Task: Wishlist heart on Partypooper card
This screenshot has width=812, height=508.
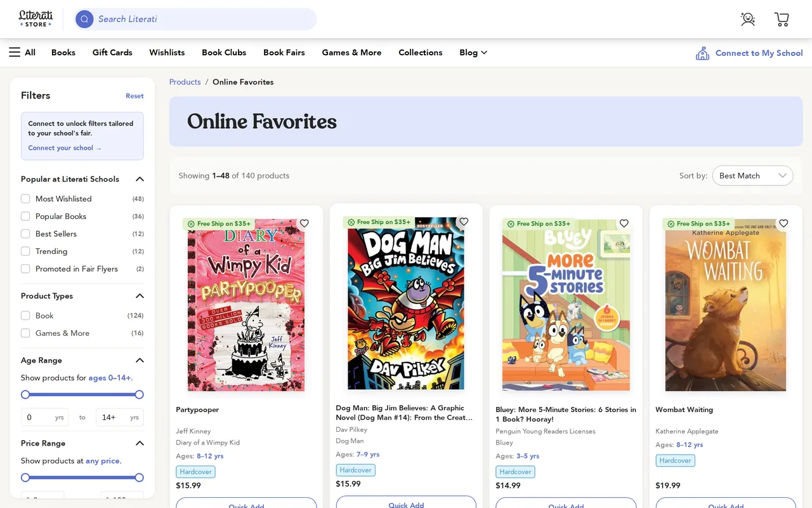Action: 304,224
